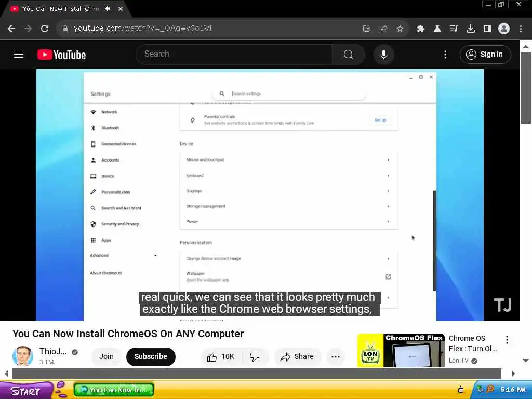
Task: Click the horizontal scrollbar right arrow
Action: click(513, 374)
